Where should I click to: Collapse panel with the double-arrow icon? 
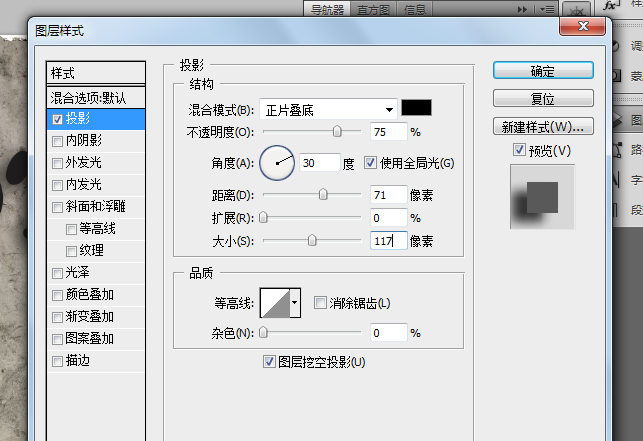click(x=522, y=9)
